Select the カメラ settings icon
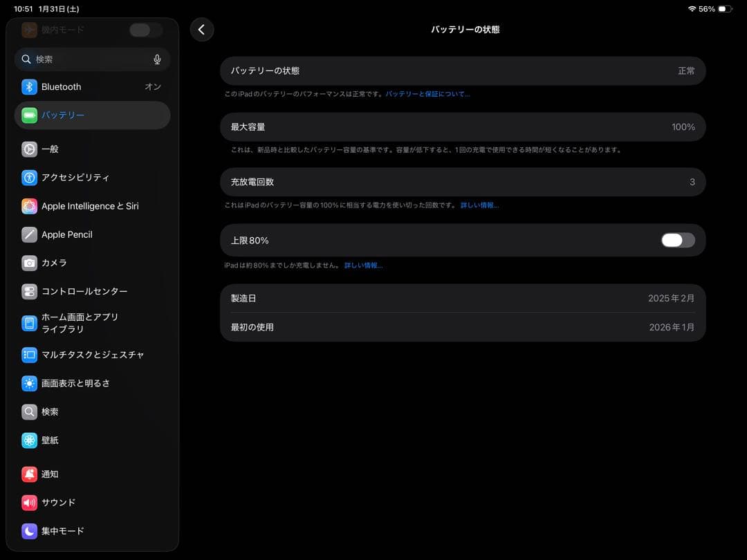 (x=29, y=263)
